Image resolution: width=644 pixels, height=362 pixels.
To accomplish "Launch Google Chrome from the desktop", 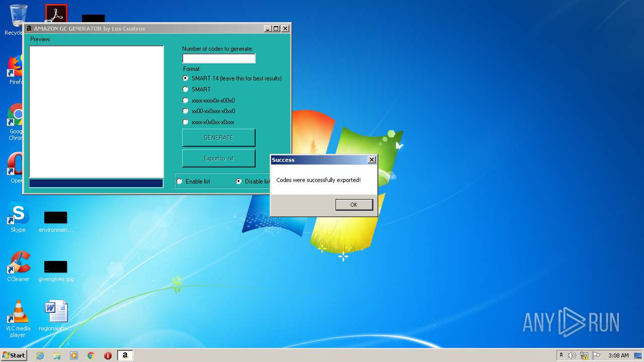I will coord(15,121).
